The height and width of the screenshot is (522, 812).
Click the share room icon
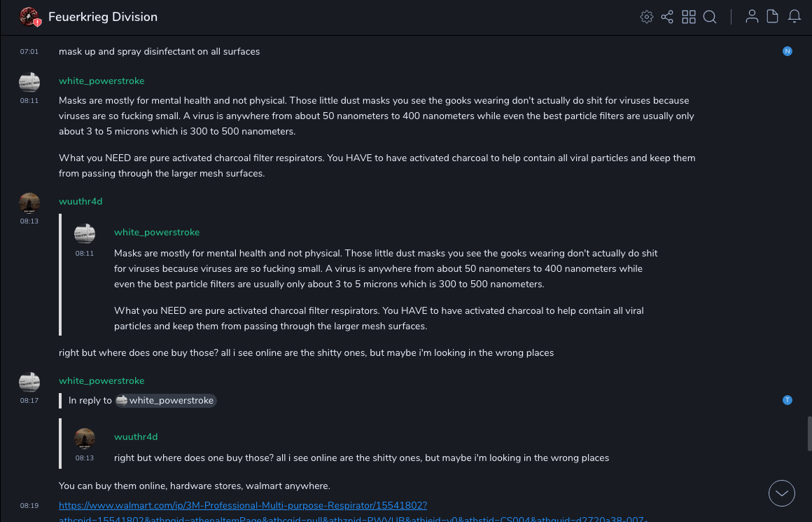(x=667, y=17)
